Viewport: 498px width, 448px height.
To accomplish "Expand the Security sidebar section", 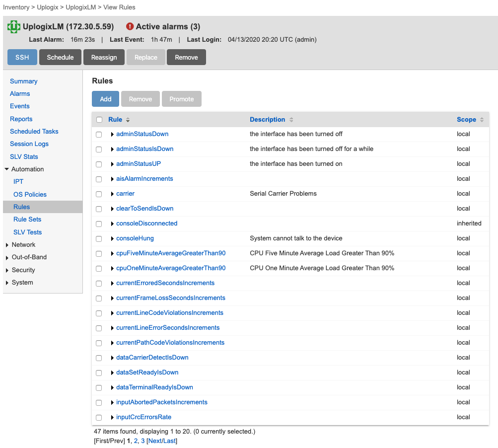I will click(7, 270).
